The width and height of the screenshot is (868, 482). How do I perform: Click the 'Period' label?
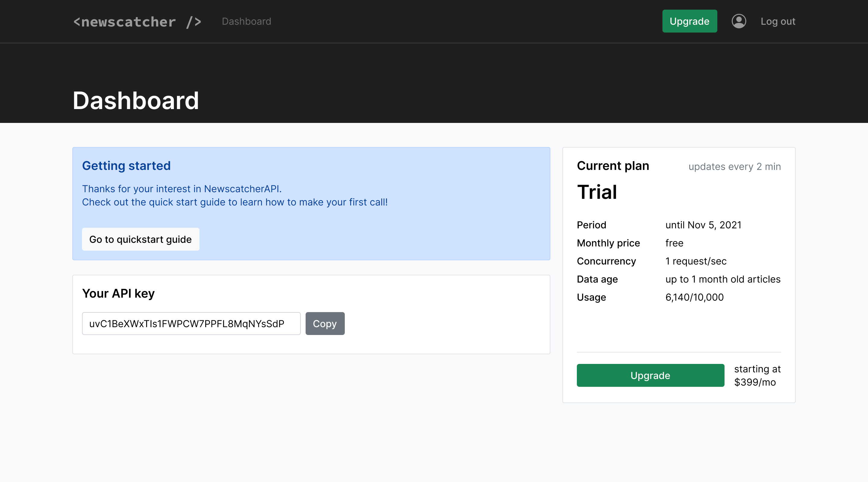(591, 225)
